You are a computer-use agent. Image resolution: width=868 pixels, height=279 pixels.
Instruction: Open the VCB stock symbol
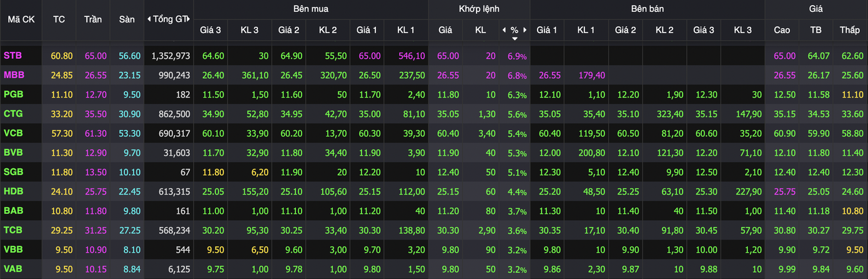click(13, 133)
